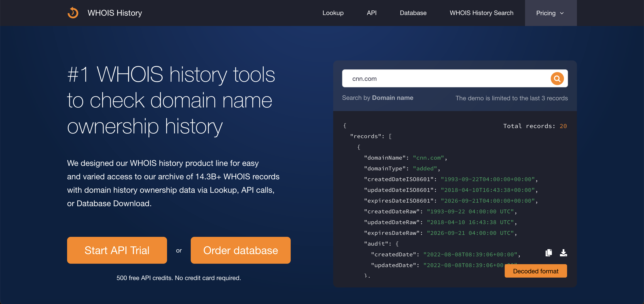Click the createdDateISO8601 value line
This screenshot has width=644, height=304.
(x=451, y=179)
